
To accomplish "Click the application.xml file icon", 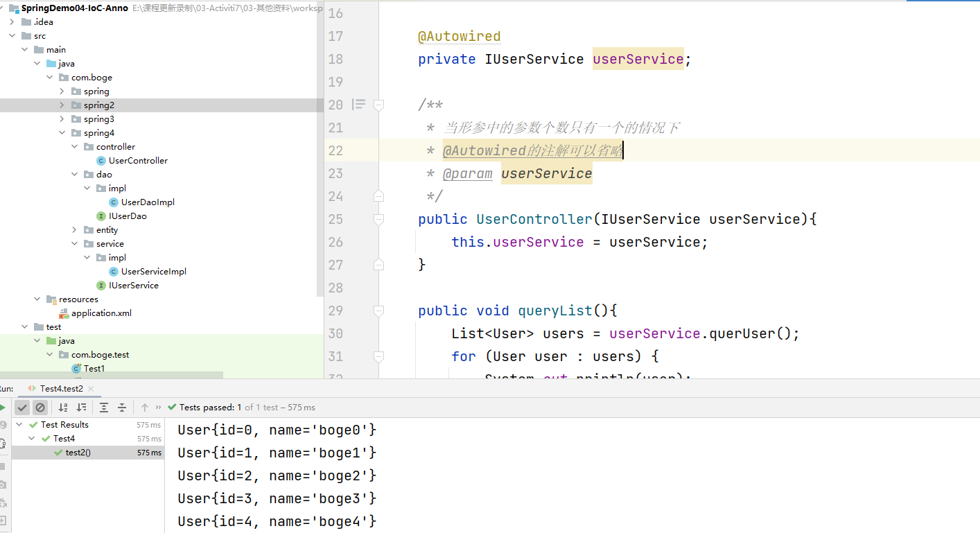I will coord(64,313).
